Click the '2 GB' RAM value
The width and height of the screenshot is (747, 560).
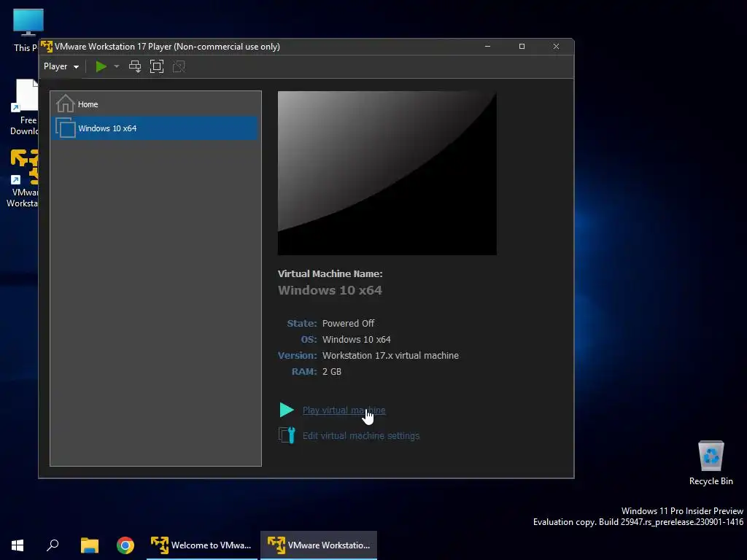pyautogui.click(x=332, y=372)
